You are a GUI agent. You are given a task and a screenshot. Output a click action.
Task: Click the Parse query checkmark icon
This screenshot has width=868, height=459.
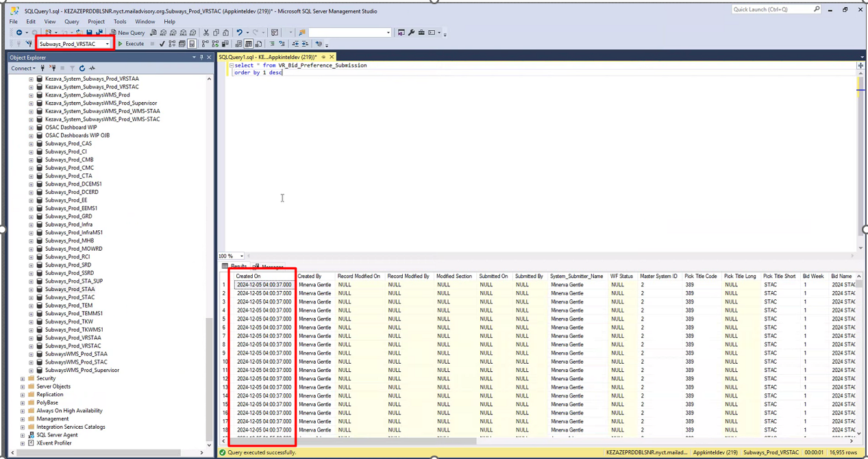[x=162, y=44]
